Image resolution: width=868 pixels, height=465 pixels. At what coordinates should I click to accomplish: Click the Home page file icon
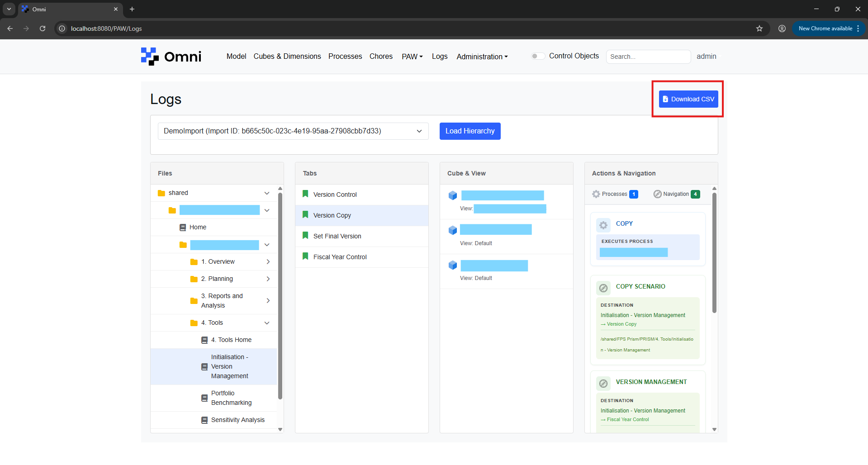(183, 228)
